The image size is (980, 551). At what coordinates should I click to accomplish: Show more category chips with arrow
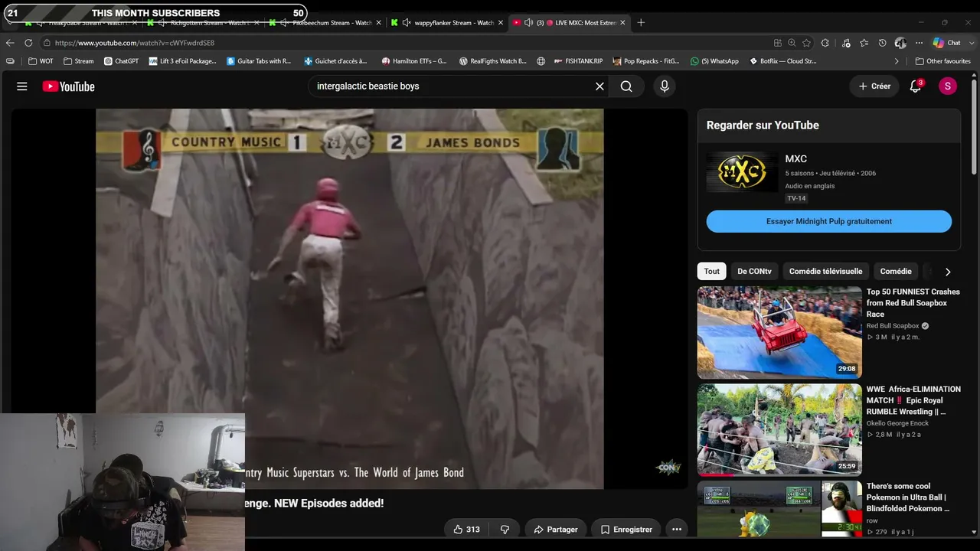(x=948, y=272)
